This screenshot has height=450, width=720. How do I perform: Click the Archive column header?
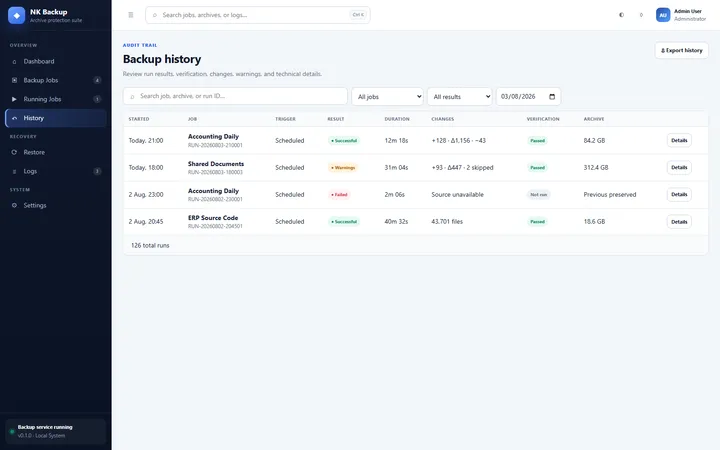click(594, 119)
